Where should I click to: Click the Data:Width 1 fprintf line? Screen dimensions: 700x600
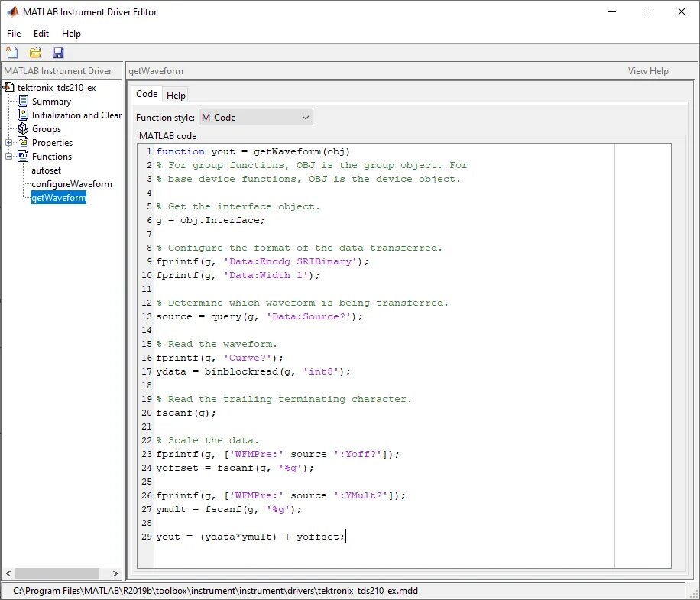(238, 275)
